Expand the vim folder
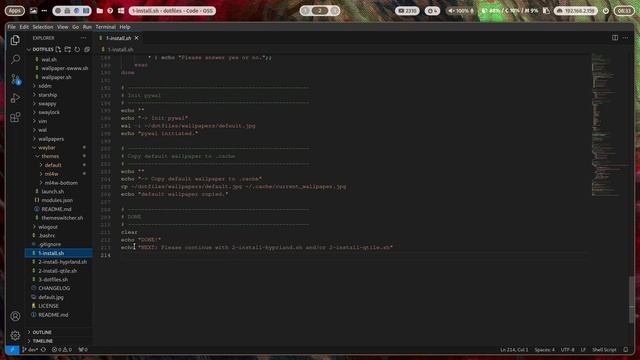Image resolution: width=640 pixels, height=360 pixels. tap(42, 121)
